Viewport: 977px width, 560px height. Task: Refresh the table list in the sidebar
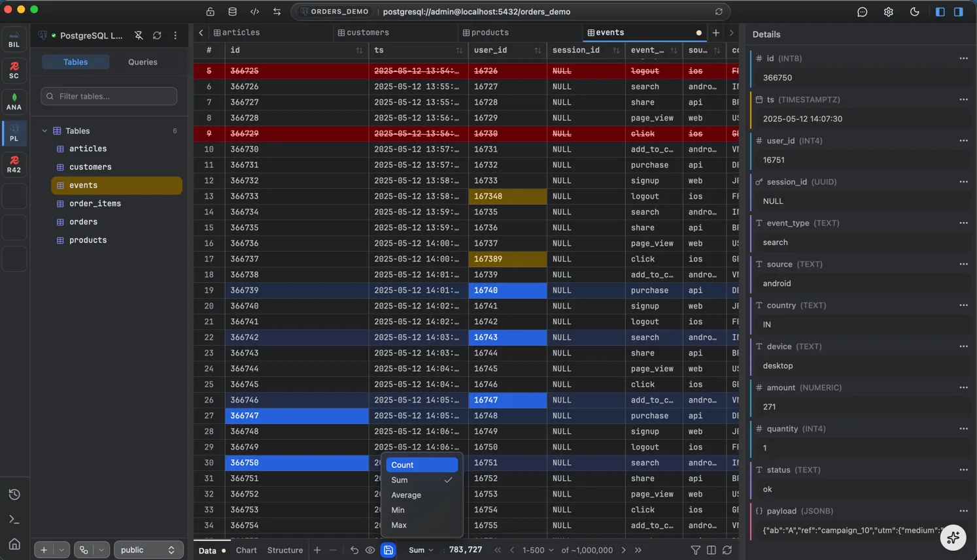pyautogui.click(x=157, y=35)
